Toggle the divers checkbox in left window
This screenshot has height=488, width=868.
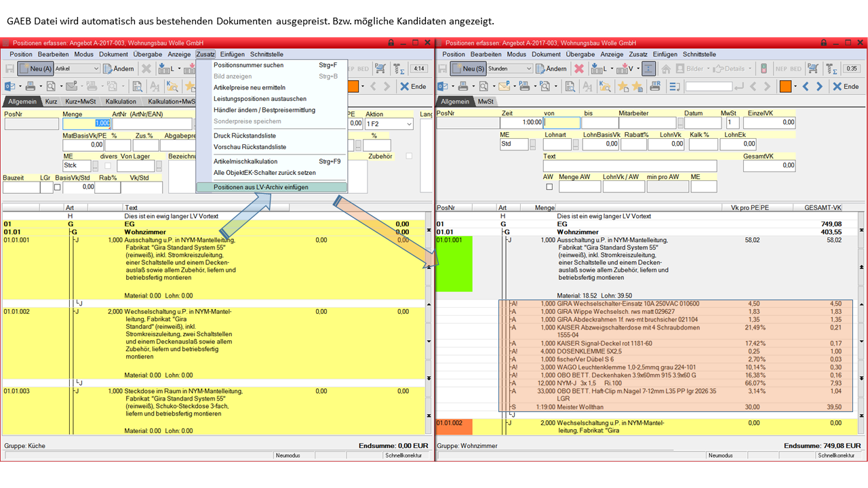tap(108, 165)
